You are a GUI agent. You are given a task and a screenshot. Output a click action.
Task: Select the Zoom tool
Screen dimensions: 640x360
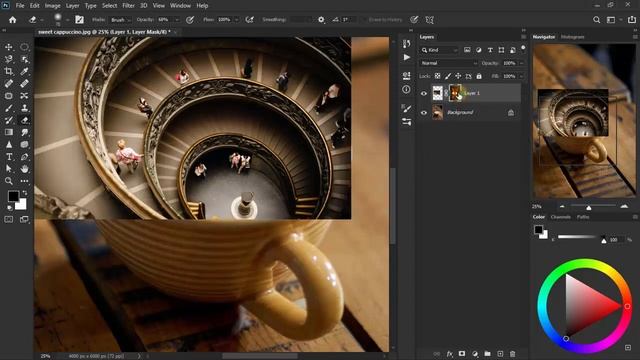pos(9,181)
